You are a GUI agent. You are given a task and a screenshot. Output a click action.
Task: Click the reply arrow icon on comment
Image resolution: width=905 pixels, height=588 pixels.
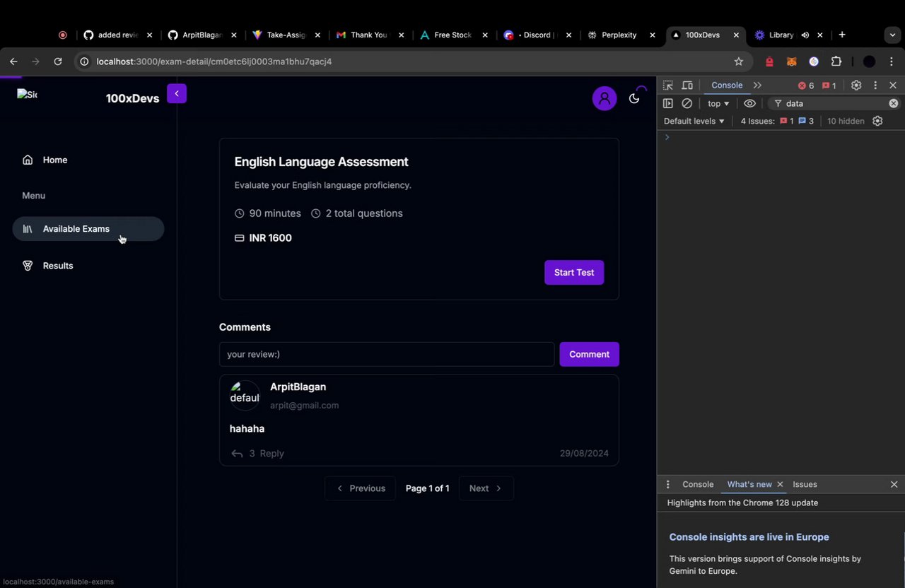[237, 454]
